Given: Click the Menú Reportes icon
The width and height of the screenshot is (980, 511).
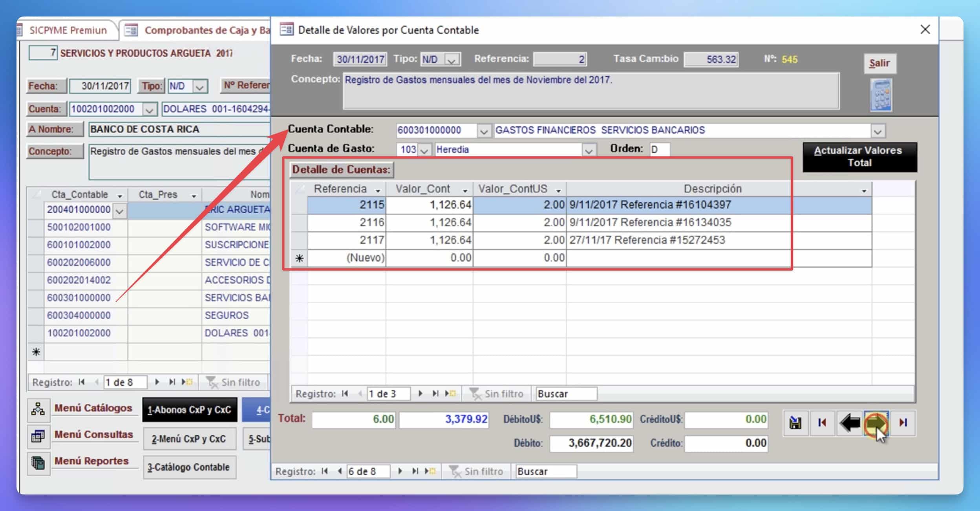Looking at the screenshot, I should click(38, 462).
